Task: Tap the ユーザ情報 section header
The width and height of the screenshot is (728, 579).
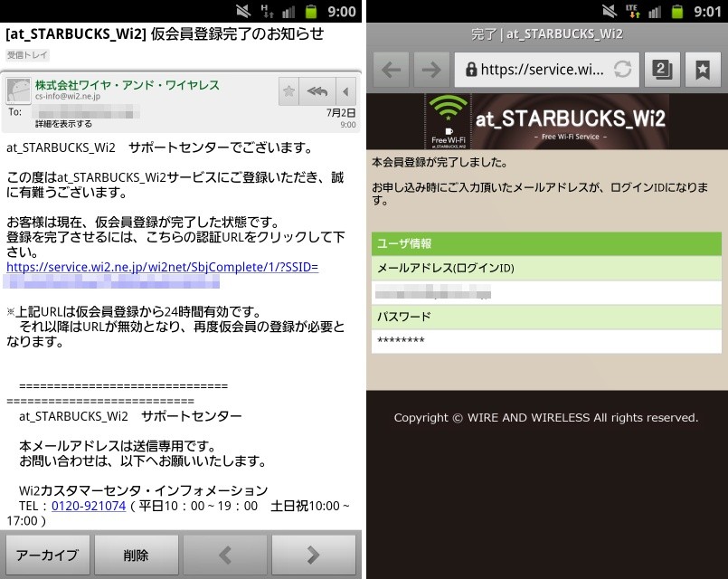Action: [546, 243]
